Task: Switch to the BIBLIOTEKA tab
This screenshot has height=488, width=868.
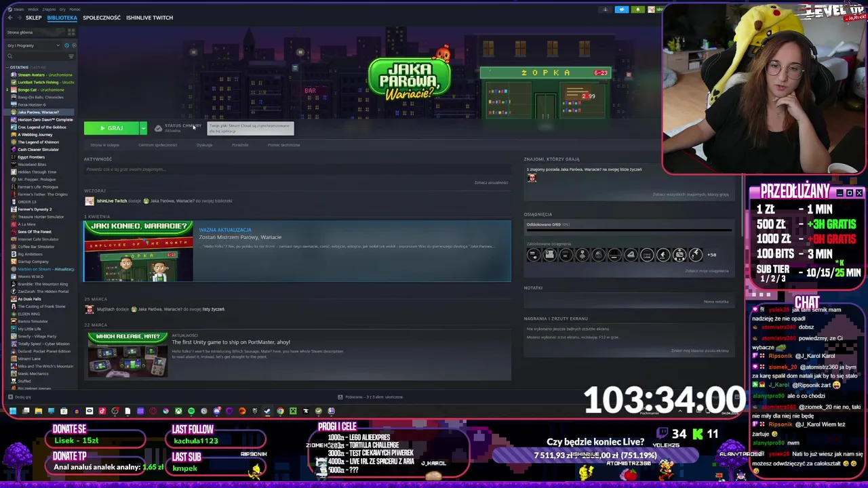Action: [62, 18]
